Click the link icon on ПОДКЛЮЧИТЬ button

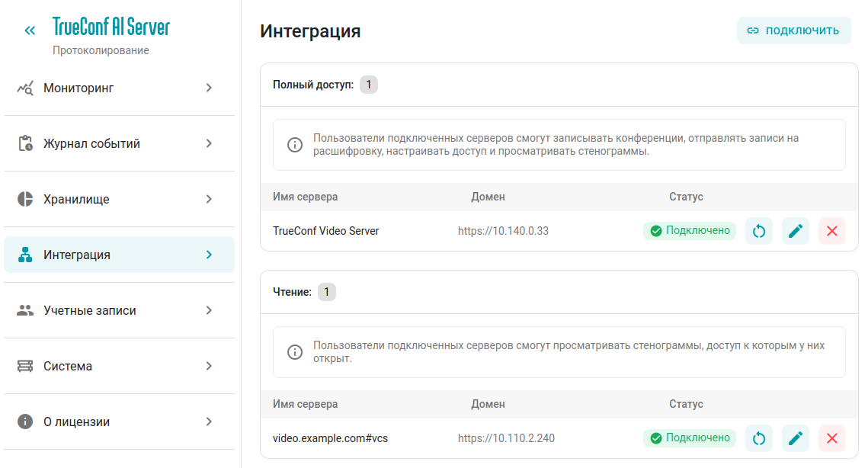pos(753,30)
